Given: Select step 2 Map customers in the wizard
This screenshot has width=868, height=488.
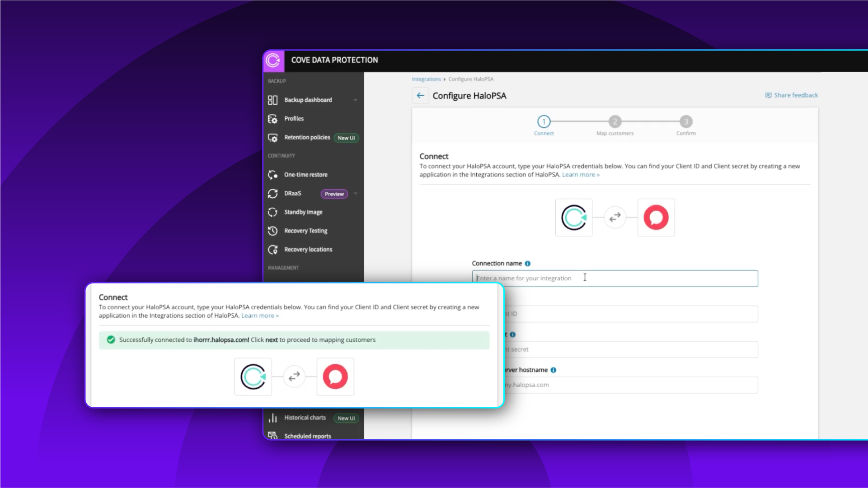Looking at the screenshot, I should coord(615,125).
